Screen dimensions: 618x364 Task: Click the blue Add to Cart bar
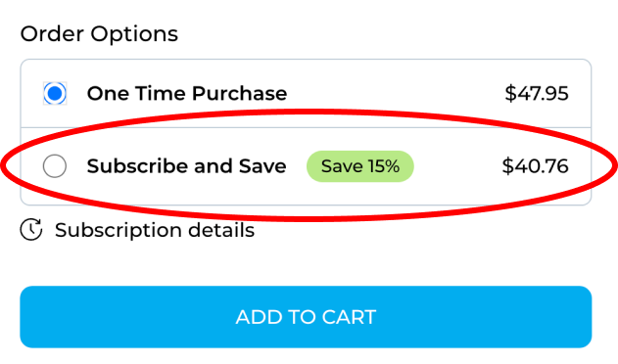pos(306,317)
